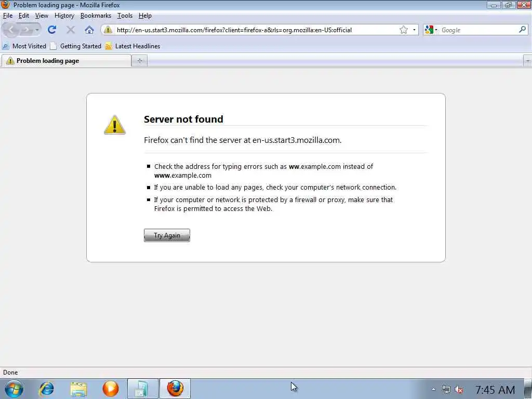The height and width of the screenshot is (399, 532).
Task: Click the search magnifier icon
Action: point(523,30)
